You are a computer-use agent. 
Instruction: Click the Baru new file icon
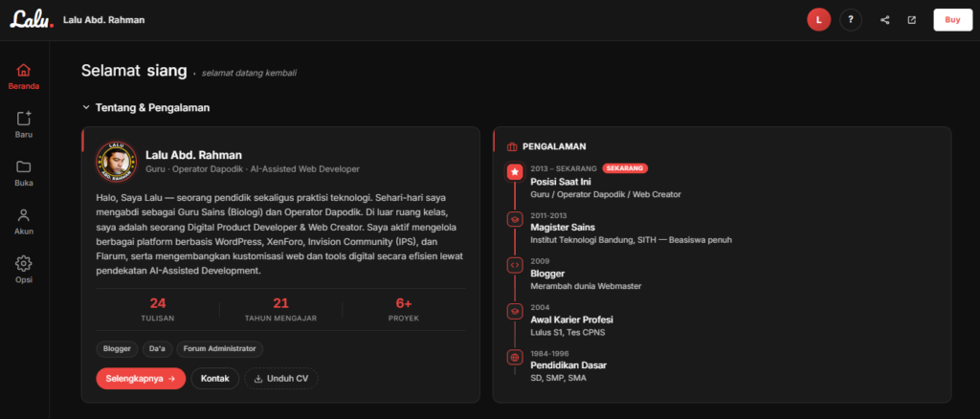(24, 118)
